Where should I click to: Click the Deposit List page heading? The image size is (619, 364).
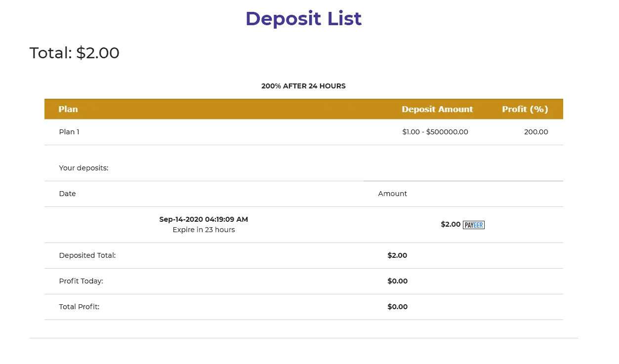click(303, 19)
